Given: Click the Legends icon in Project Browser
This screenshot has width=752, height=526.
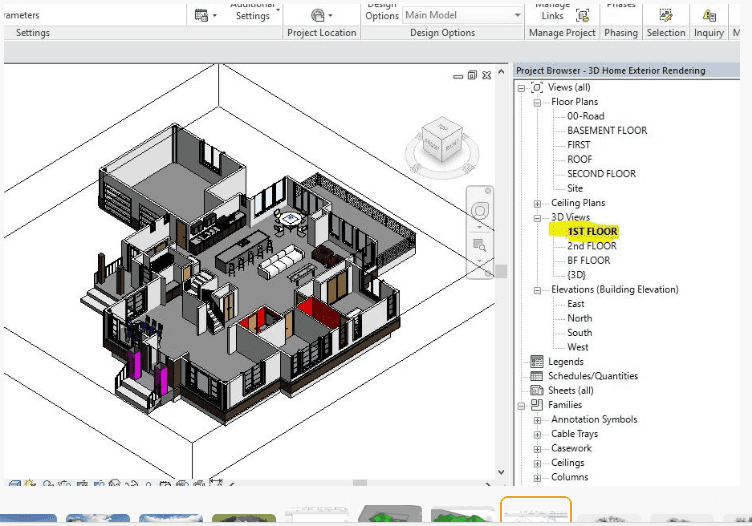Looking at the screenshot, I should [537, 362].
